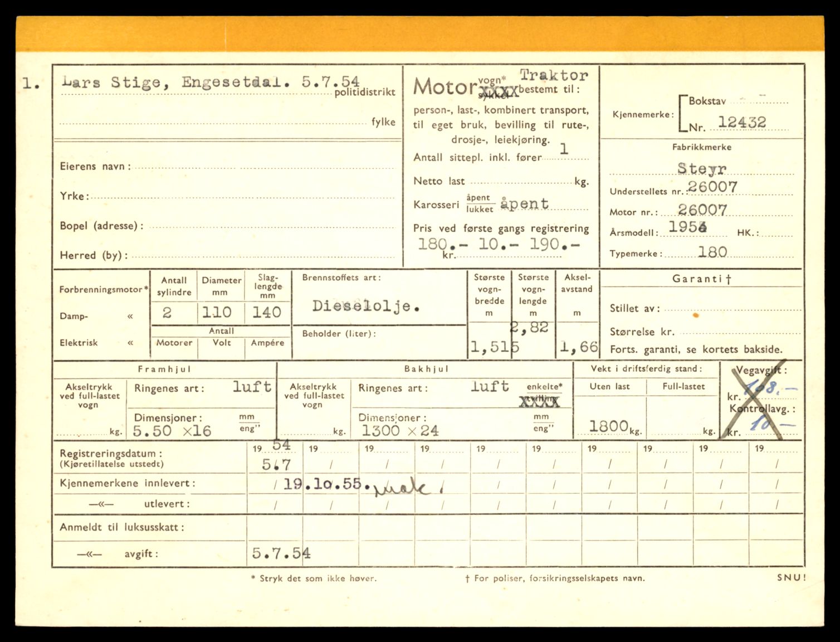Click the 'Eierens navn' blank field
This screenshot has height=642, width=840.
(x=265, y=166)
